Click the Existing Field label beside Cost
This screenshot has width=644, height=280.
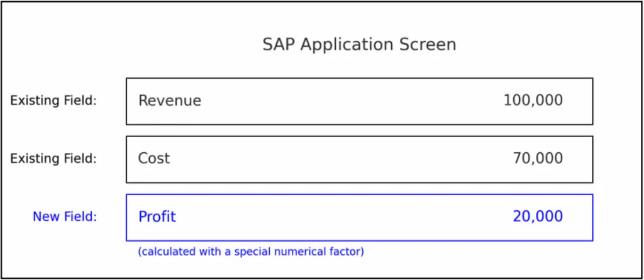pos(53,159)
